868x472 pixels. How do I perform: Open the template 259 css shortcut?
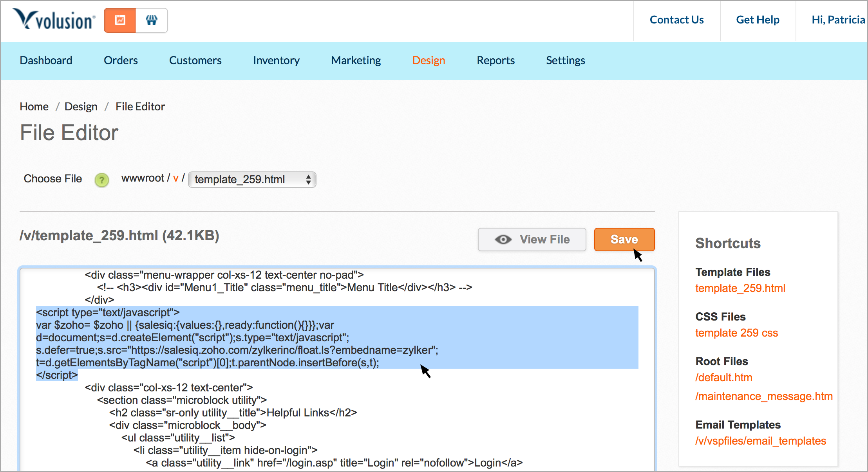[736, 333]
